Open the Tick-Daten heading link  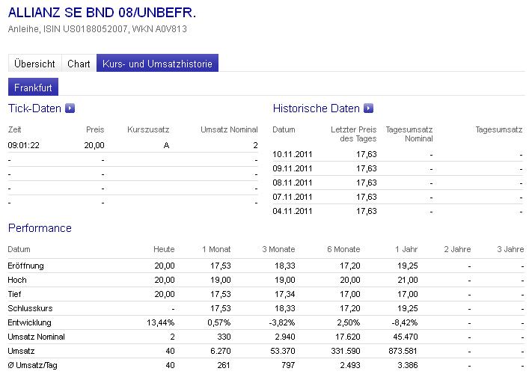coord(34,108)
